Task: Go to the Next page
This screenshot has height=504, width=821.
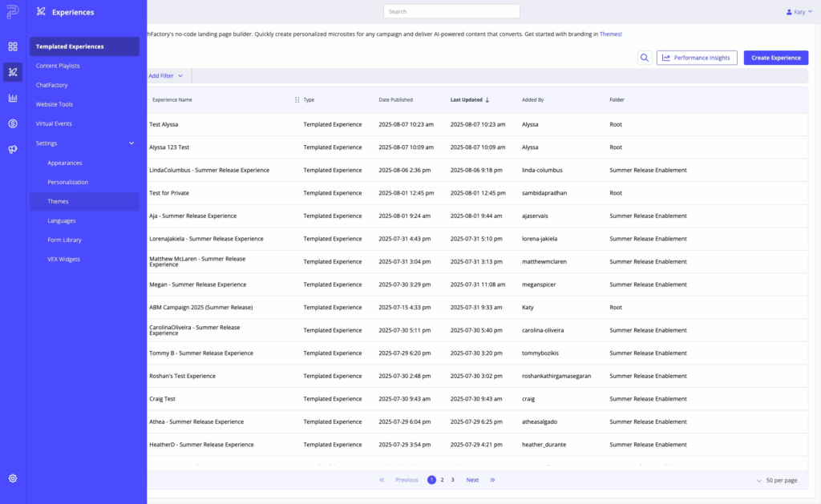Action: click(472, 480)
